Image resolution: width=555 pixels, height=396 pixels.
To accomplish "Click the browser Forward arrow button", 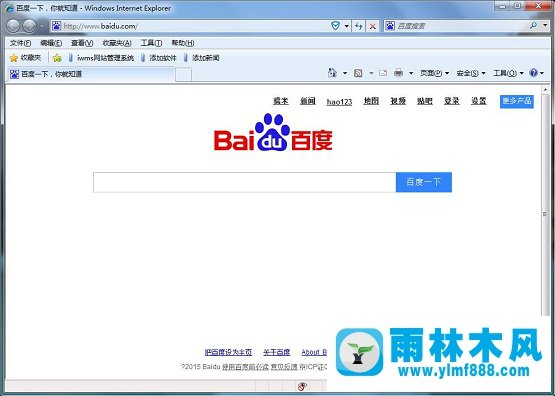I will [30, 26].
